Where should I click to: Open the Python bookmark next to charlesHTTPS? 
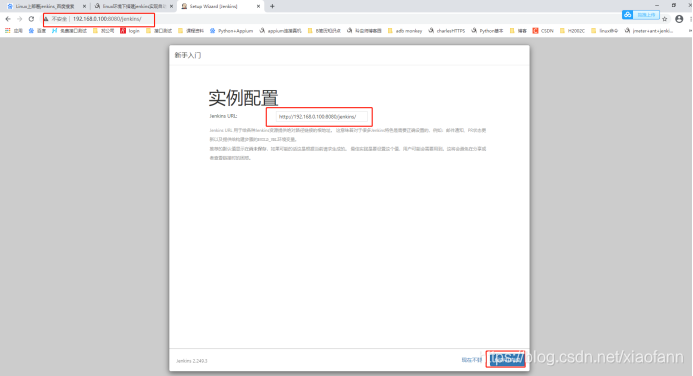[x=487, y=31]
